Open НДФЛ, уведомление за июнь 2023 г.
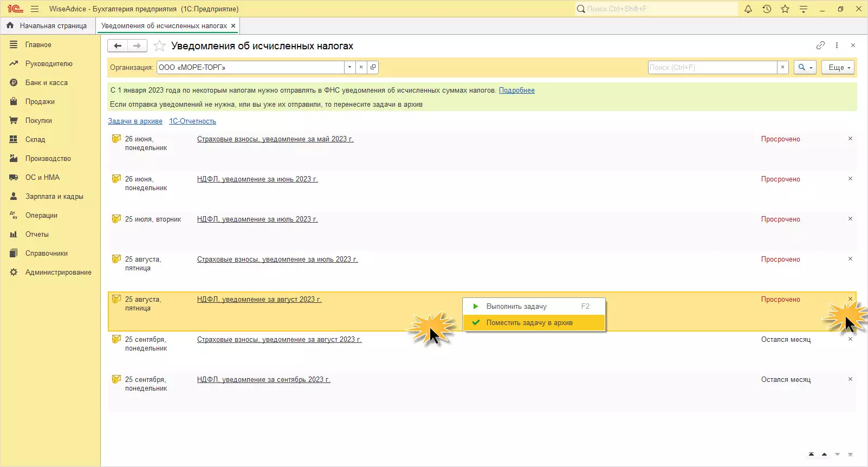Screen dimensions: 868x467 tap(257, 179)
